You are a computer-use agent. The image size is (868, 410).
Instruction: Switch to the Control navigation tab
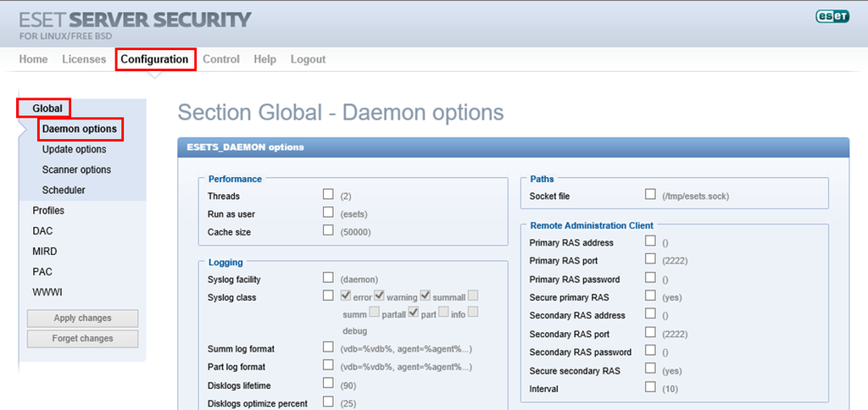tap(221, 59)
